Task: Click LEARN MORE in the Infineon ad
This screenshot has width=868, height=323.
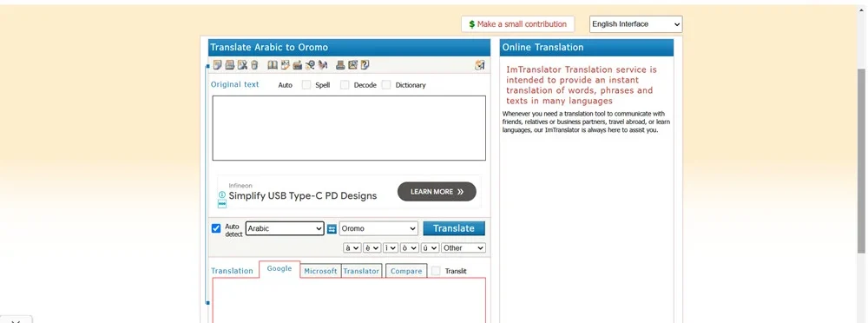Action: tap(437, 192)
